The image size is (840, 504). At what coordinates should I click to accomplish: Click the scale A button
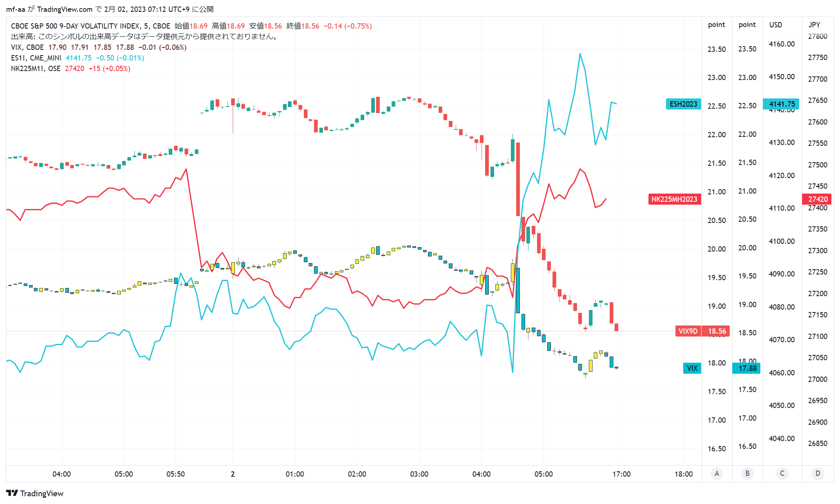coord(717,473)
